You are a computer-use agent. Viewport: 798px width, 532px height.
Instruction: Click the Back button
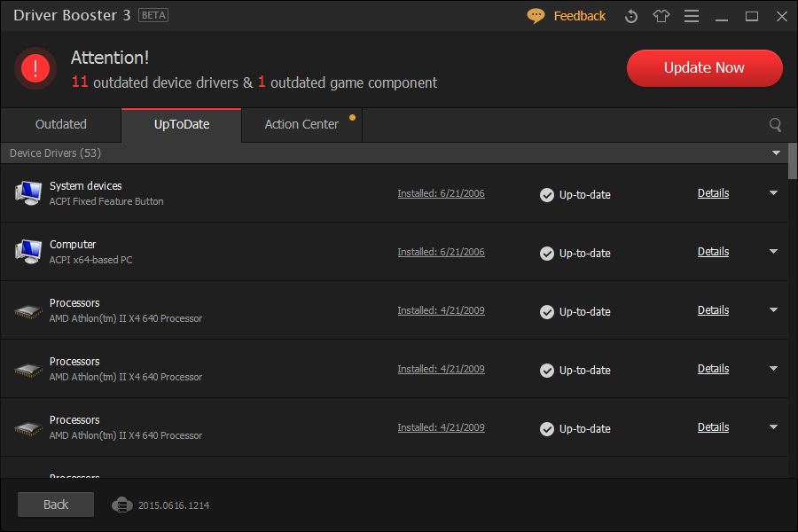[x=56, y=505]
